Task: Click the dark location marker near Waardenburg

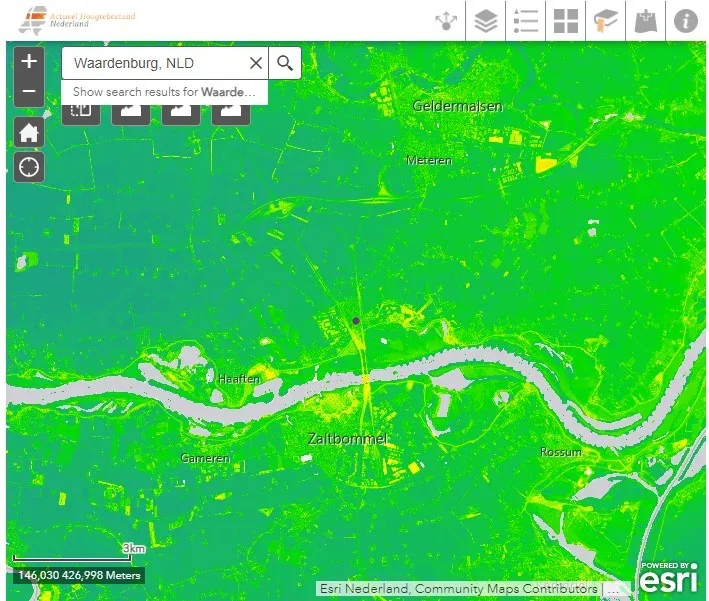Action: tap(355, 321)
